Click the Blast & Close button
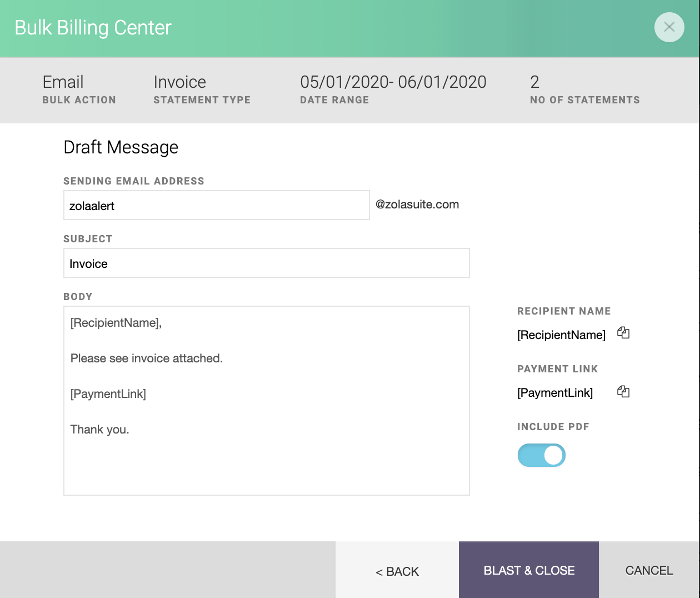The height and width of the screenshot is (598, 700). [528, 570]
